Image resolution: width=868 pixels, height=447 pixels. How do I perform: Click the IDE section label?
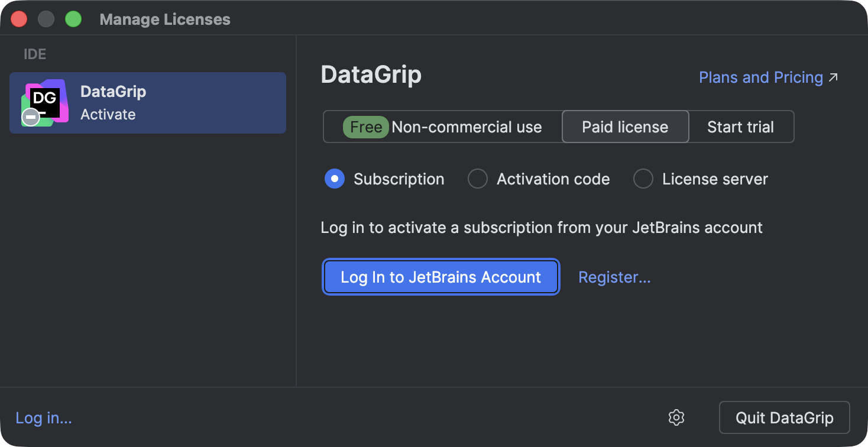[35, 54]
